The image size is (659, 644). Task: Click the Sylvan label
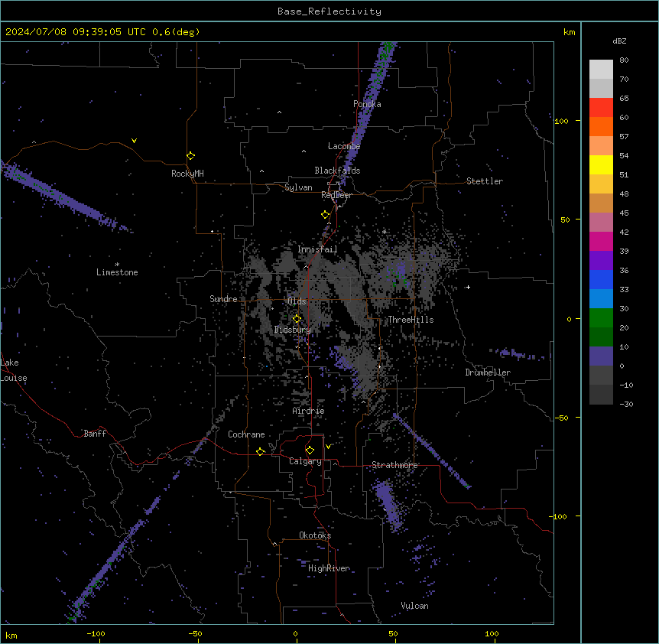point(298,187)
